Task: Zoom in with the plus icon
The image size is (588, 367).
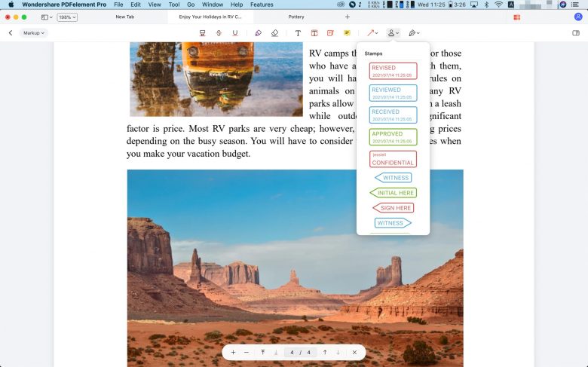Action: (233, 352)
